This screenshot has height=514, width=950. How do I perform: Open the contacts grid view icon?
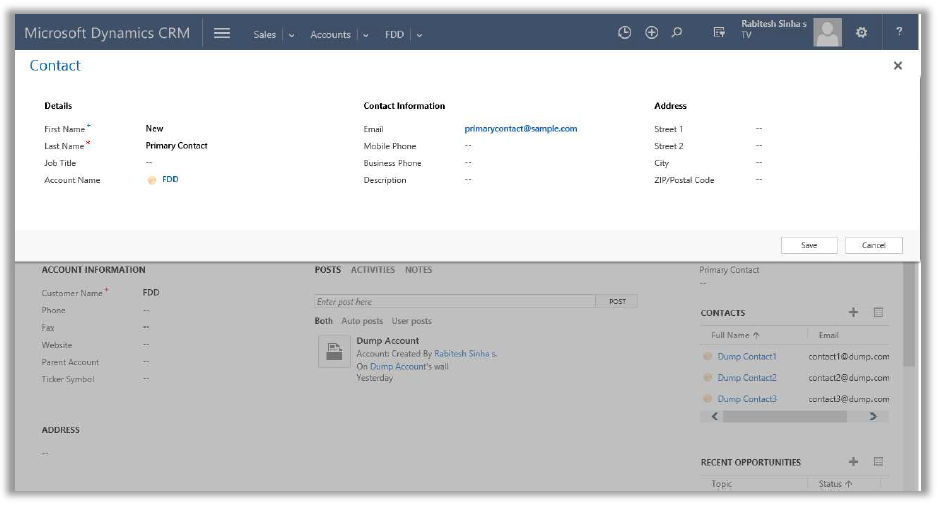878,312
